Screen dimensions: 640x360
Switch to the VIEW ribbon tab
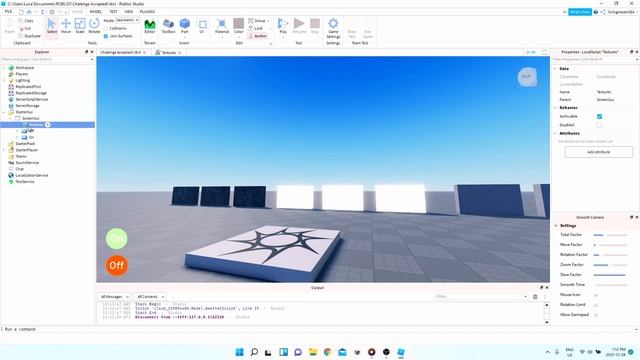129,12
